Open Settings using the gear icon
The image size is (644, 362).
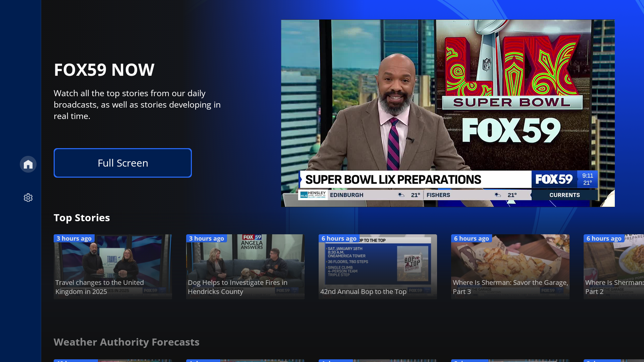coord(28,197)
